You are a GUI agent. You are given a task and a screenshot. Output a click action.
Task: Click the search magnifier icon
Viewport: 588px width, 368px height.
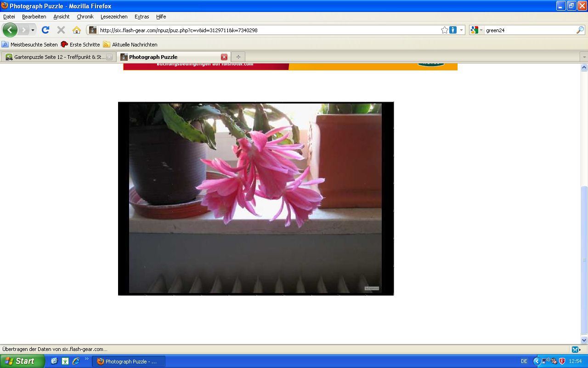[x=580, y=30]
